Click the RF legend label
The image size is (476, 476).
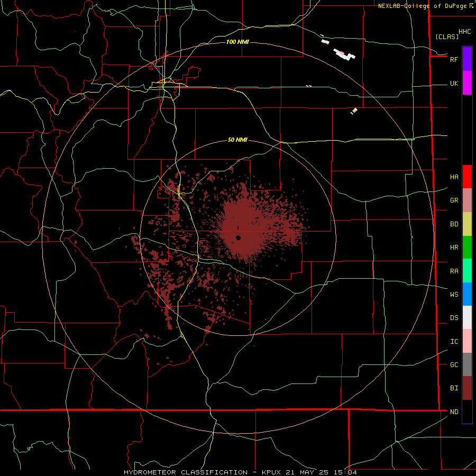click(x=454, y=59)
